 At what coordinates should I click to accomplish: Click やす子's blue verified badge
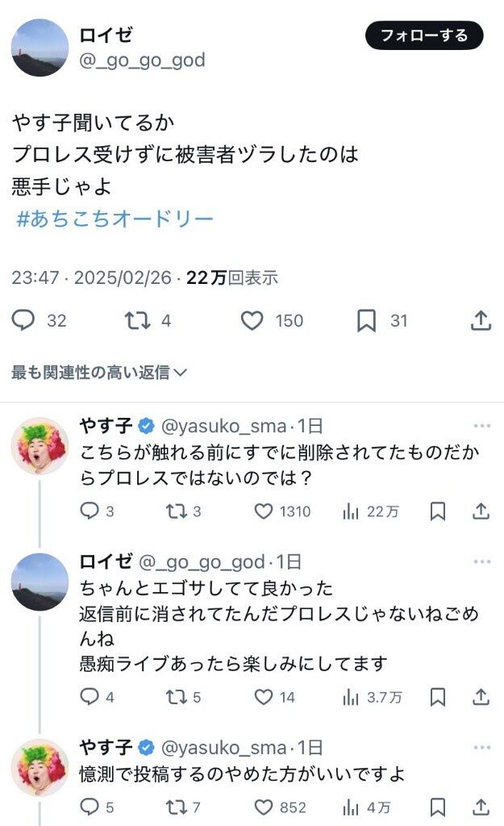[x=148, y=419]
